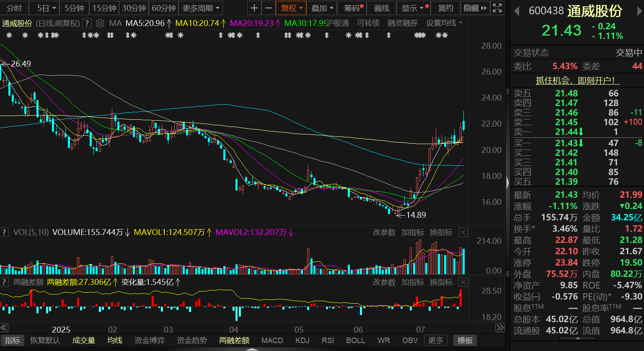Click 换指标 in the VOL panel
This screenshot has width=644, height=351.
(x=441, y=232)
